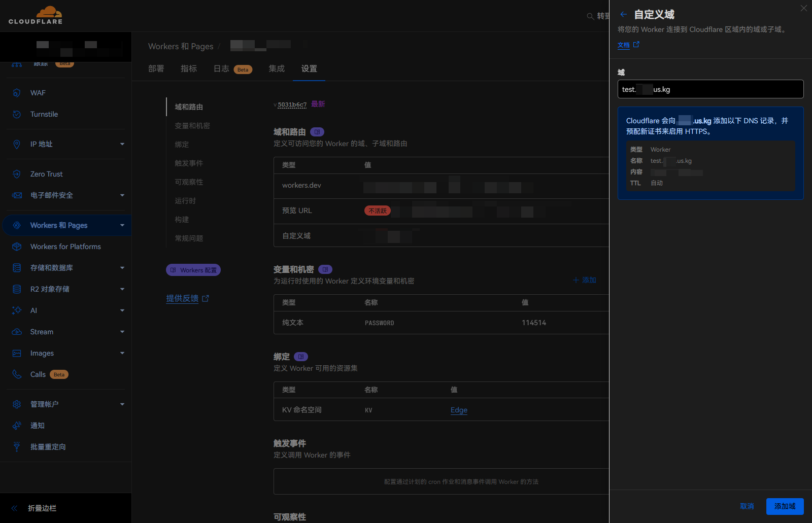Image resolution: width=812 pixels, height=523 pixels.
Task: Click the 添加域 button
Action: 784,506
